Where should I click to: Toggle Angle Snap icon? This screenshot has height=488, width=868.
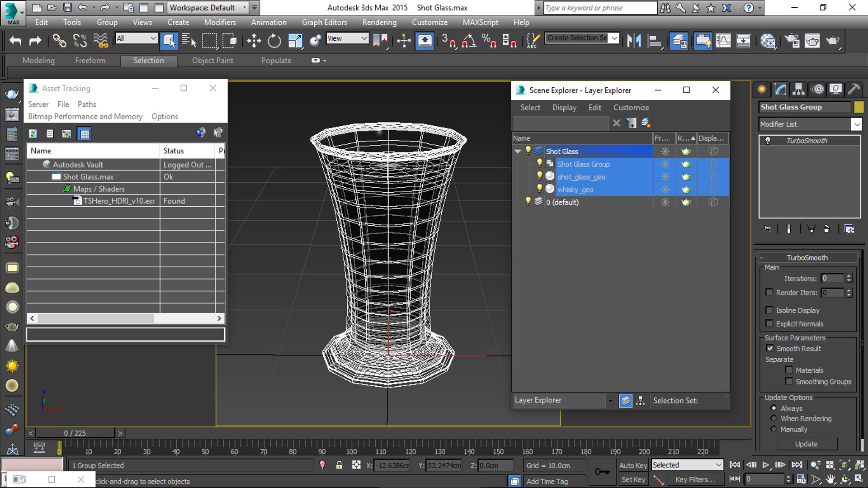tap(469, 41)
